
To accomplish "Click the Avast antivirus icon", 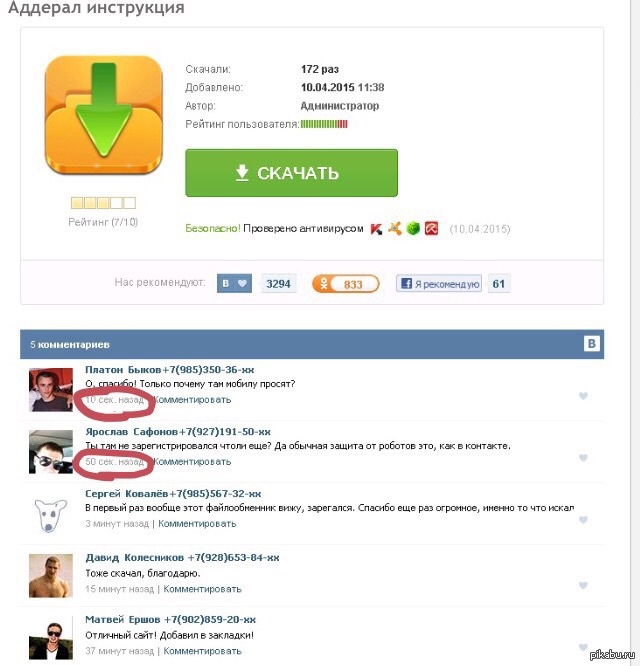I will pos(395,229).
